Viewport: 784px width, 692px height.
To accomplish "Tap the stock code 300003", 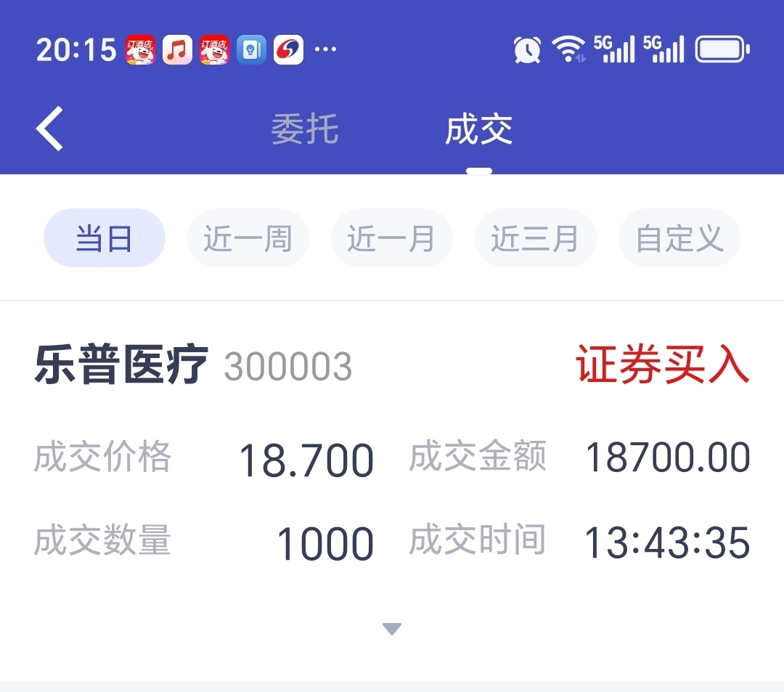I will (x=288, y=367).
